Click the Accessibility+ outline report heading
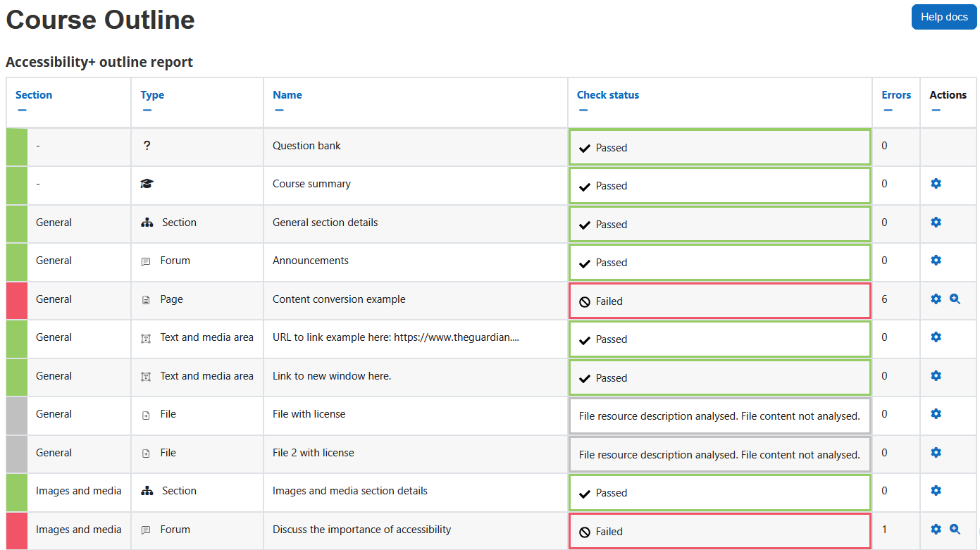 [x=99, y=62]
